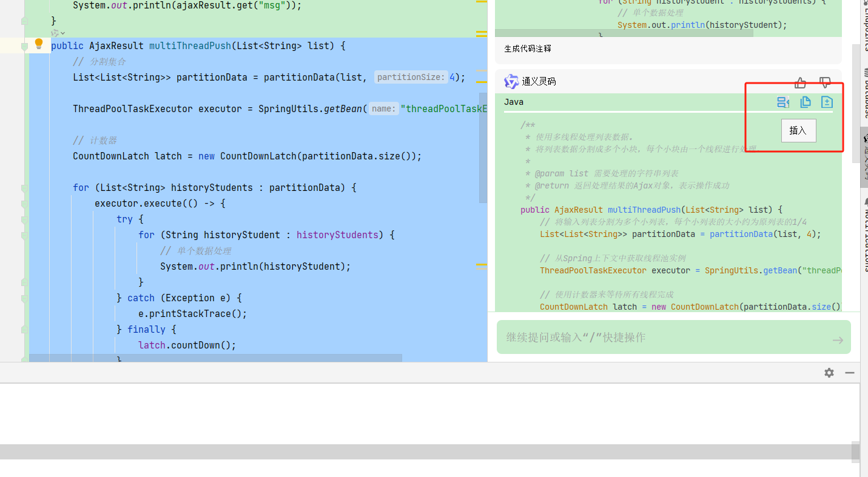This screenshot has width=868, height=477.
Task: Click the // 使用计数器来等待所有线程完成 comment
Action: pyautogui.click(x=607, y=295)
